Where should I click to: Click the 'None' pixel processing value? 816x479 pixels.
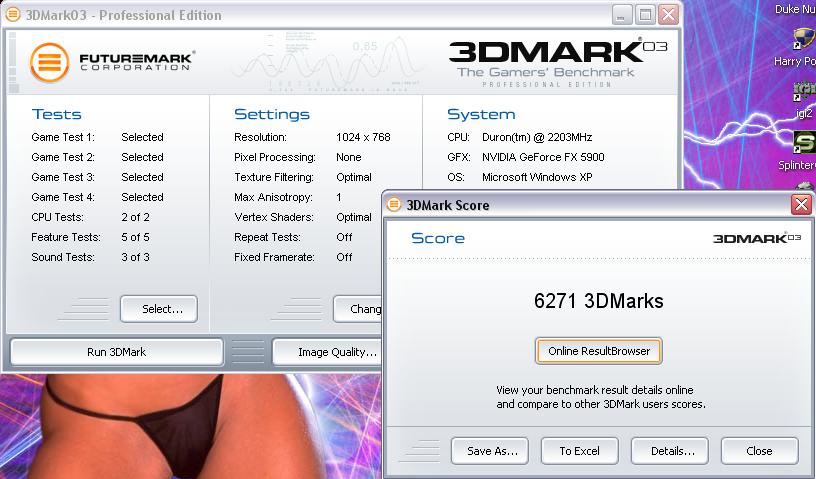click(349, 157)
